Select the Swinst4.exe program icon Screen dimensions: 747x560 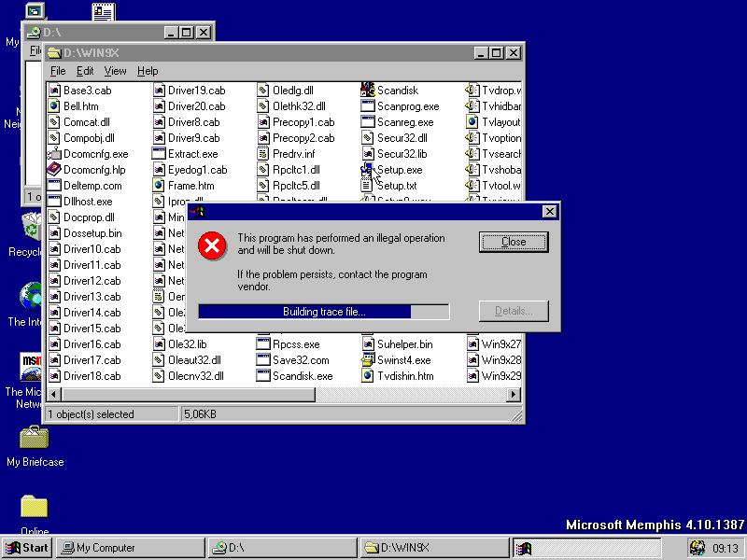click(368, 360)
